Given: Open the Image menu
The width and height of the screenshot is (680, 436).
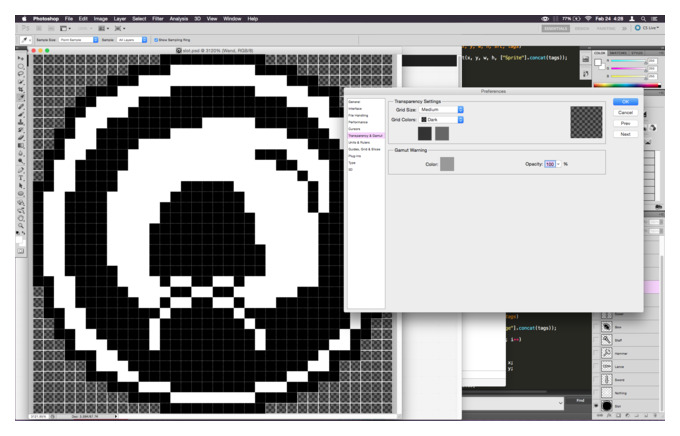Looking at the screenshot, I should pyautogui.click(x=101, y=19).
